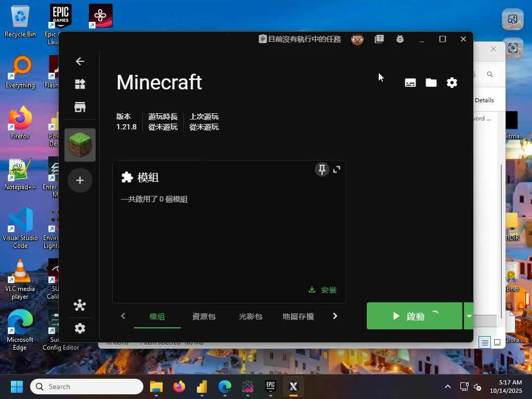Image resolution: width=532 pixels, height=399 pixels.
Task: Open the account avatar head
Action: pyautogui.click(x=357, y=39)
